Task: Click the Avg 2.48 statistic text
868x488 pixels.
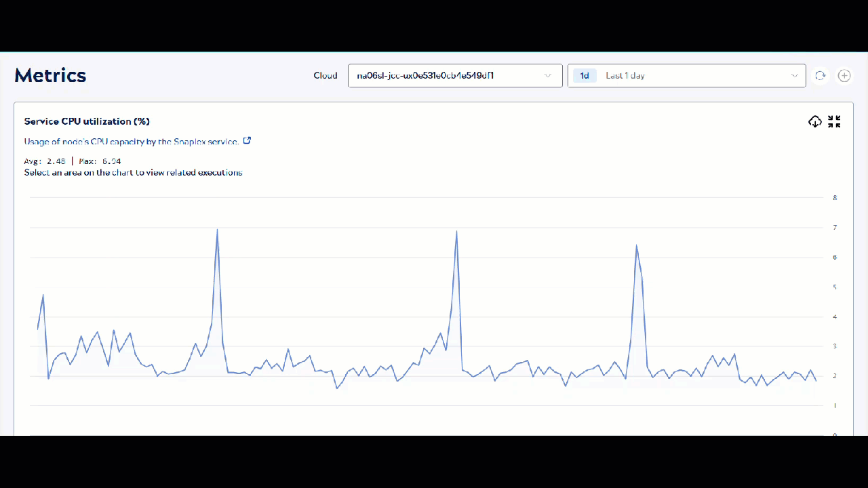Action: (45, 161)
